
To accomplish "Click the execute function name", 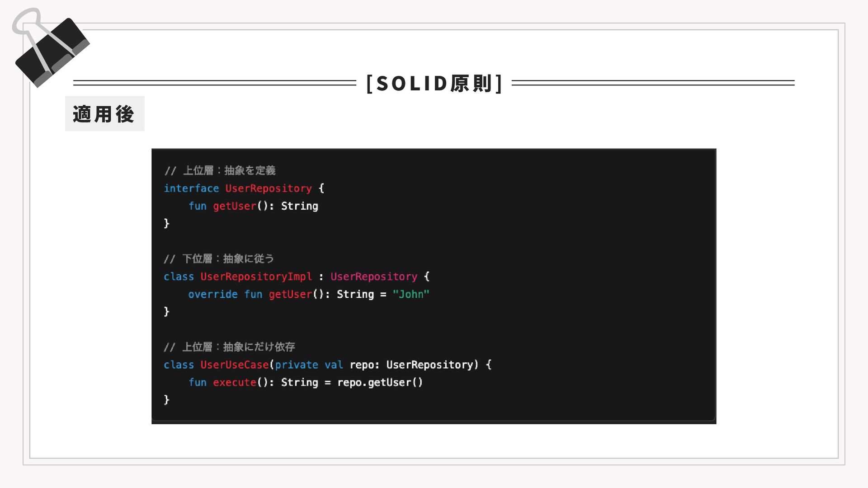I will tap(235, 382).
